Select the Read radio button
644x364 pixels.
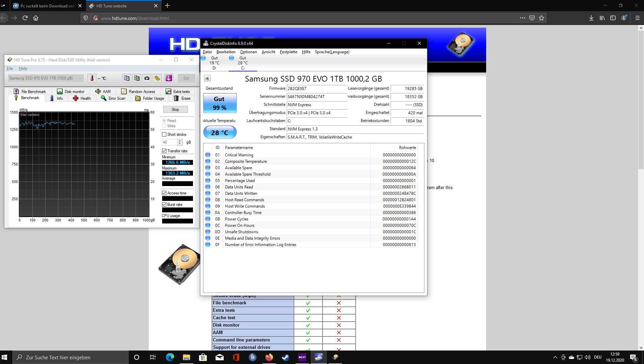click(x=164, y=121)
